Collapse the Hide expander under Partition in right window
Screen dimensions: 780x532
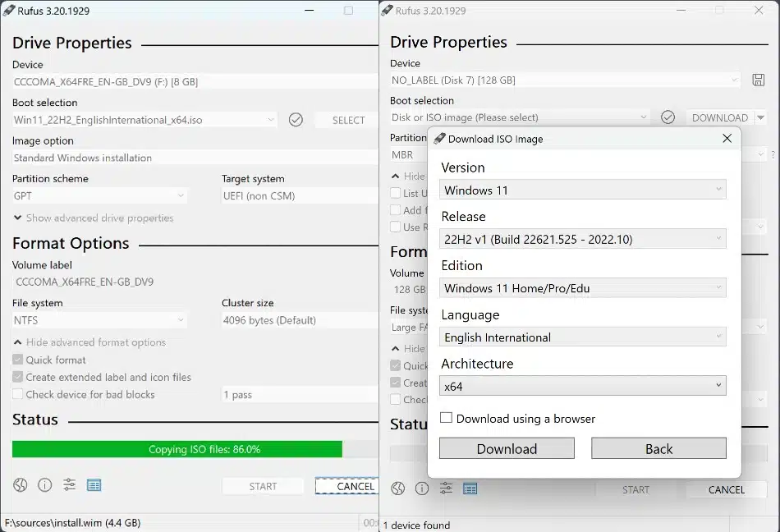coord(409,176)
